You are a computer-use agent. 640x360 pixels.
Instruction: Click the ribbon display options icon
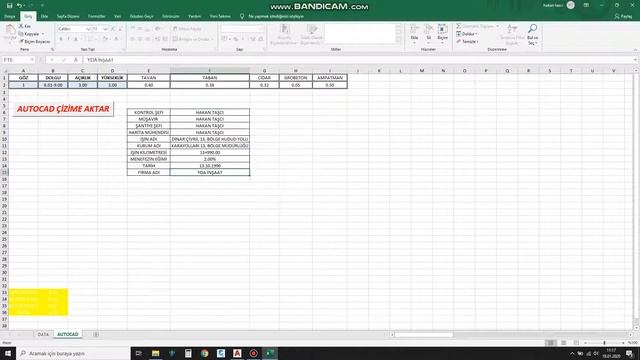pyautogui.click(x=586, y=5)
